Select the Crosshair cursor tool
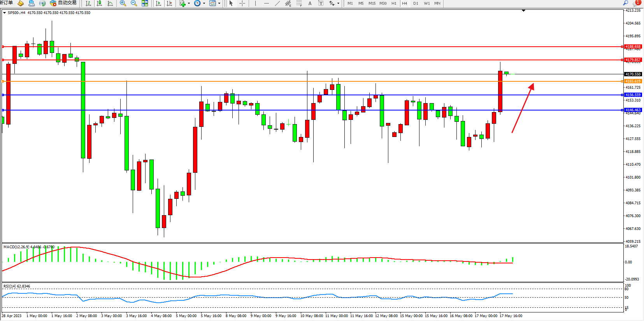 coord(242,4)
